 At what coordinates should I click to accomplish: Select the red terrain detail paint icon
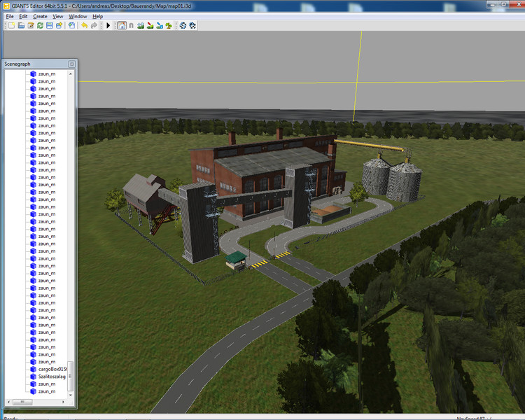(150, 25)
